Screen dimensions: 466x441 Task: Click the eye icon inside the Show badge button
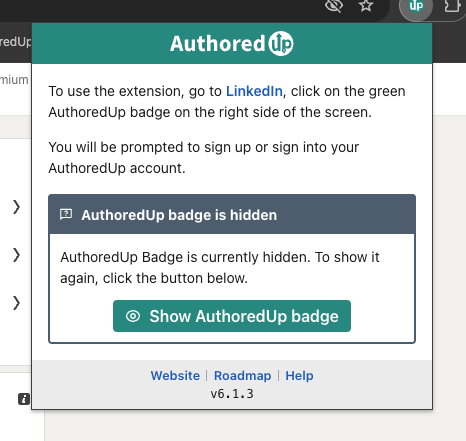[x=133, y=316]
